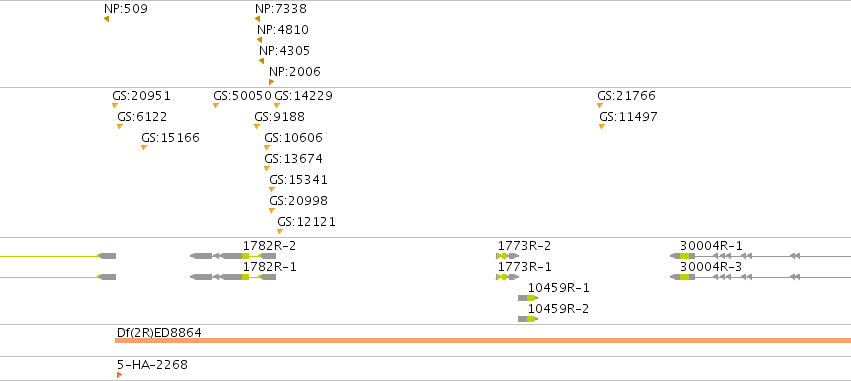Select the GS:21766 insertion triangle

coord(600,105)
